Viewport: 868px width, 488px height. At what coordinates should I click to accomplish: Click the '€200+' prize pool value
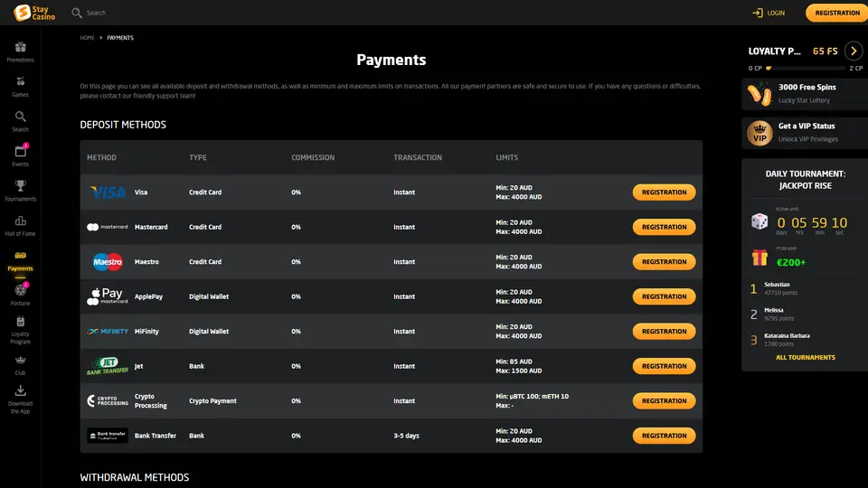791,262
